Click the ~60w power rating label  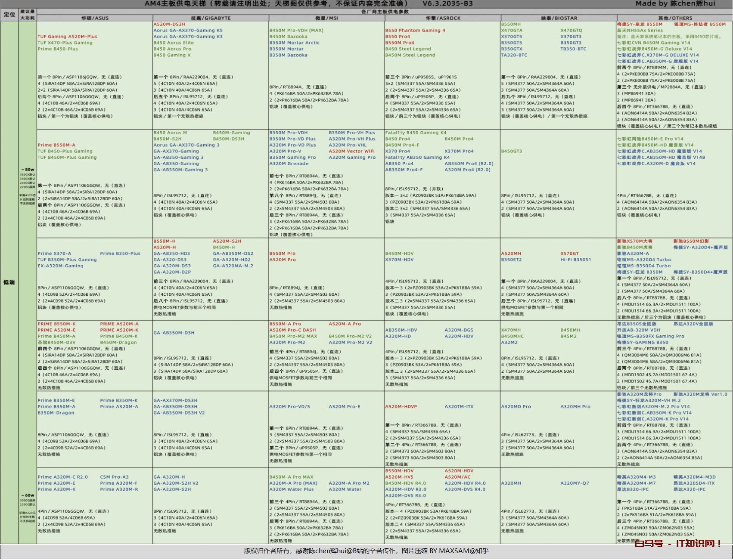27,495
